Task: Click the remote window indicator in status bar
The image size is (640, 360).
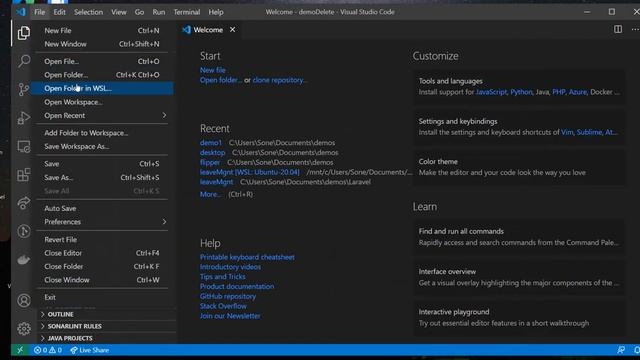Action: [x=20, y=350]
